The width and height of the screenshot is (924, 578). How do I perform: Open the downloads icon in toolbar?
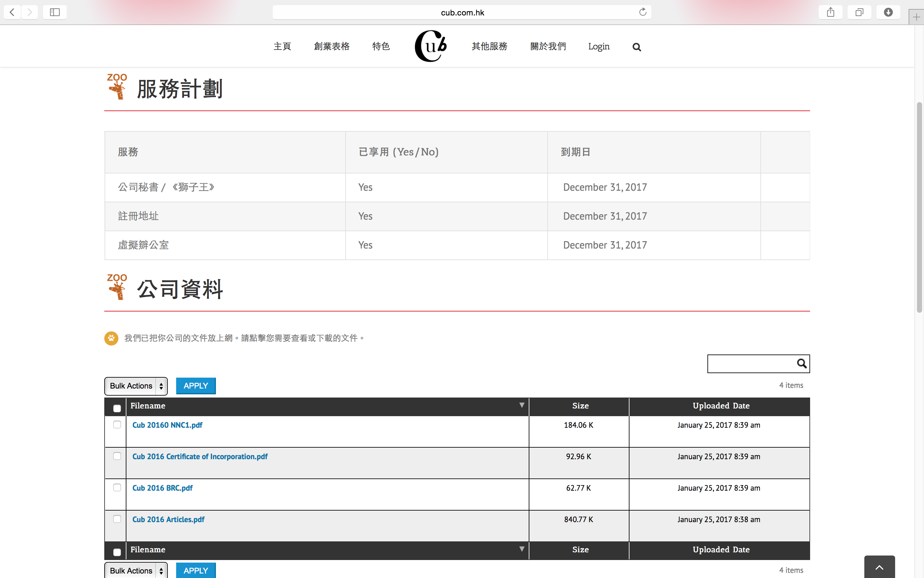coord(888,12)
